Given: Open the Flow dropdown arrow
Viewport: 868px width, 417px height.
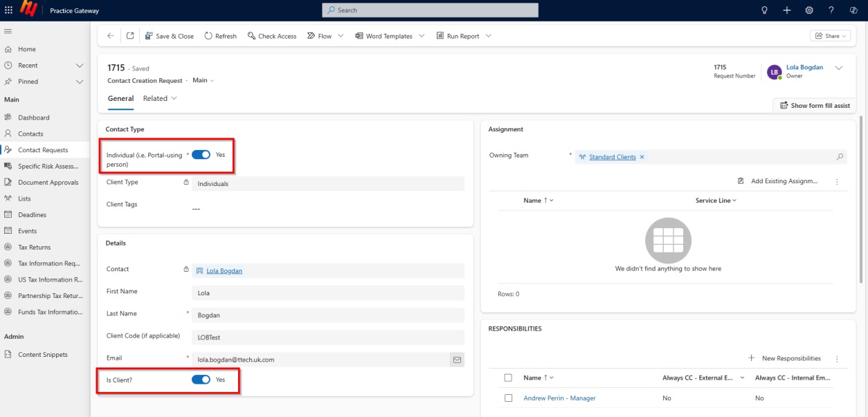Looking at the screenshot, I should [341, 36].
